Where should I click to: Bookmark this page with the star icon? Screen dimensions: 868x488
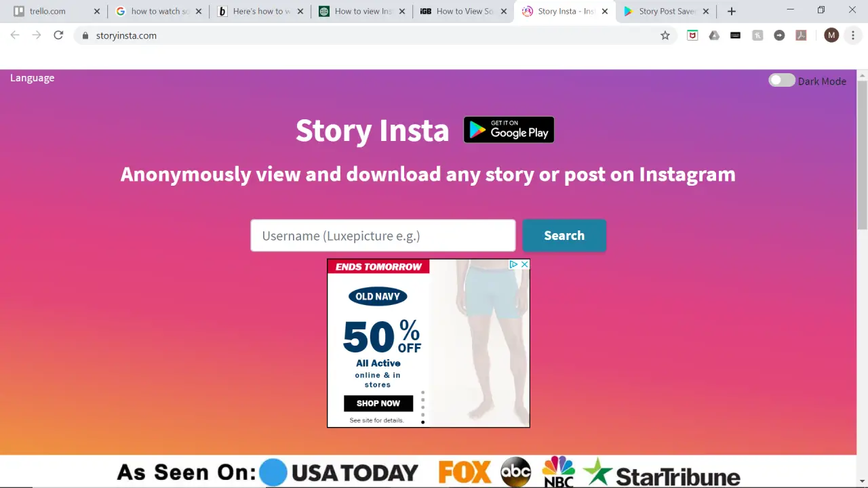(x=665, y=35)
